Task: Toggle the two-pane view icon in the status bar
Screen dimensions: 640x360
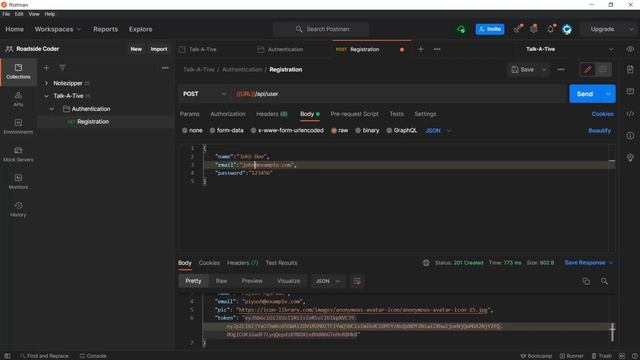Action: (x=622, y=356)
